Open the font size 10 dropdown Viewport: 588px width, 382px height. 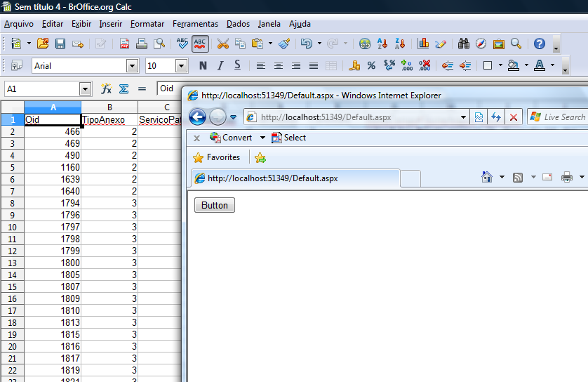click(x=181, y=66)
